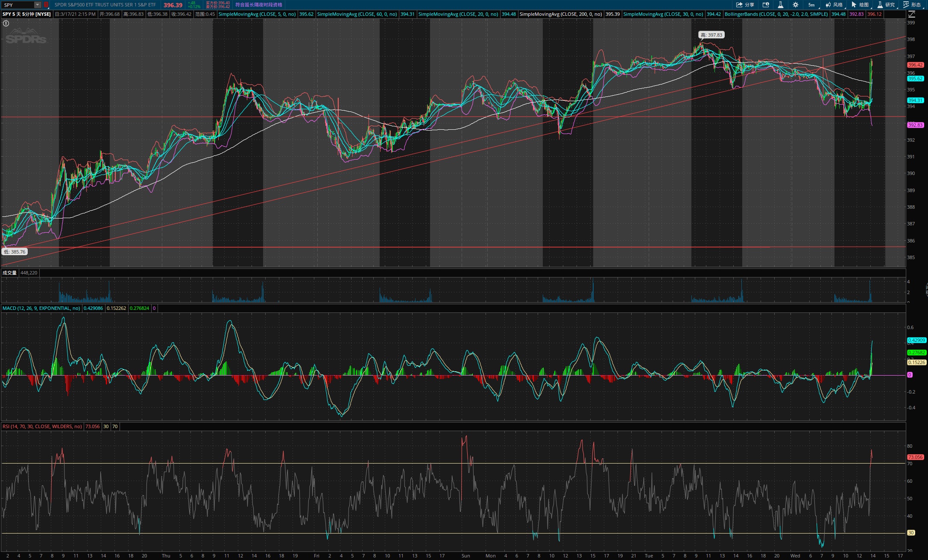The width and height of the screenshot is (928, 560).
Task: Click the MACD Avg value 0.152262
Action: [x=116, y=308]
